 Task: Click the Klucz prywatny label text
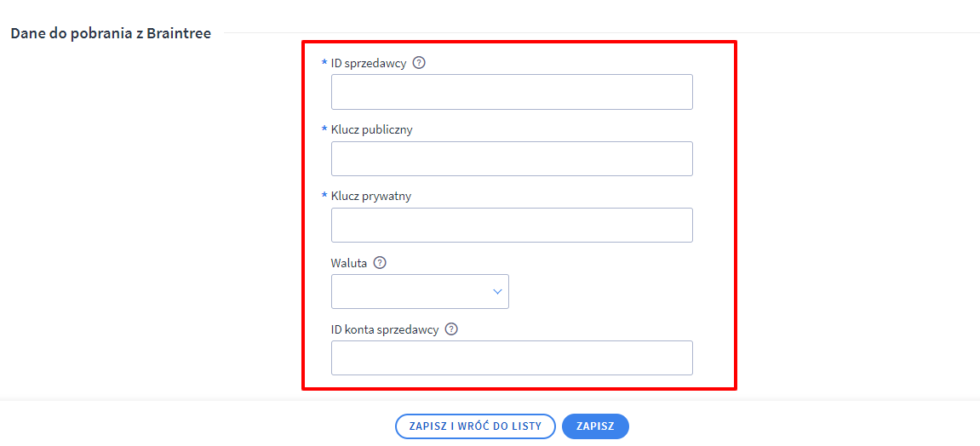[x=371, y=196]
